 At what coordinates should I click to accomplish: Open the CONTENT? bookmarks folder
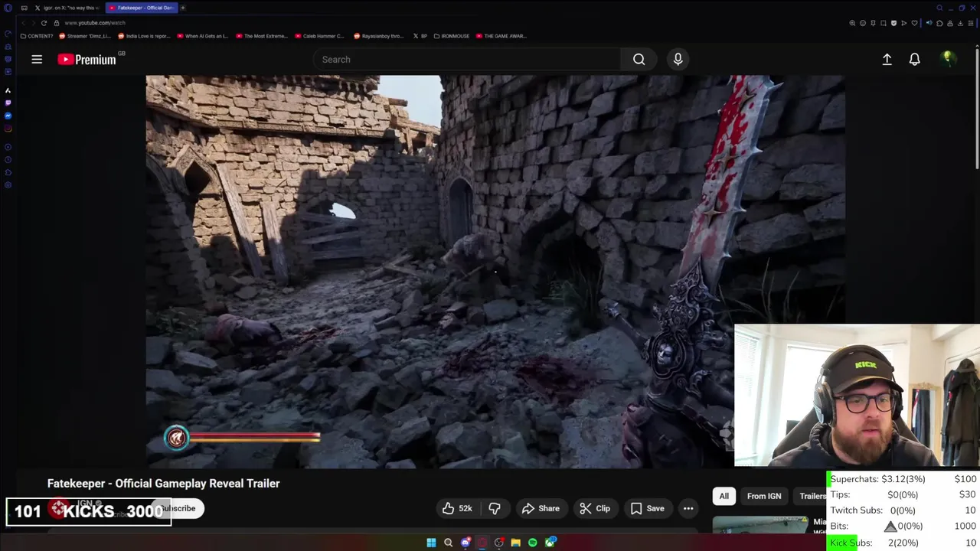click(x=37, y=36)
